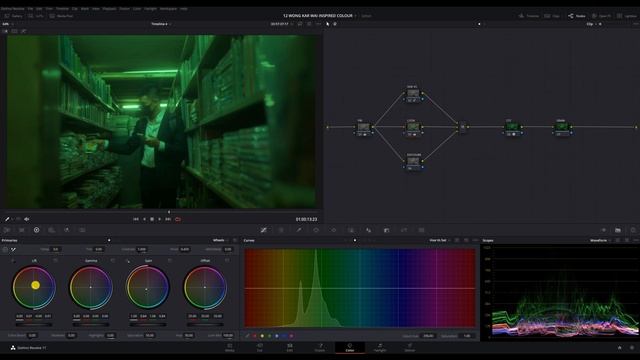Reset the Gain color wheel
The height and width of the screenshot is (360, 640).
(170, 260)
